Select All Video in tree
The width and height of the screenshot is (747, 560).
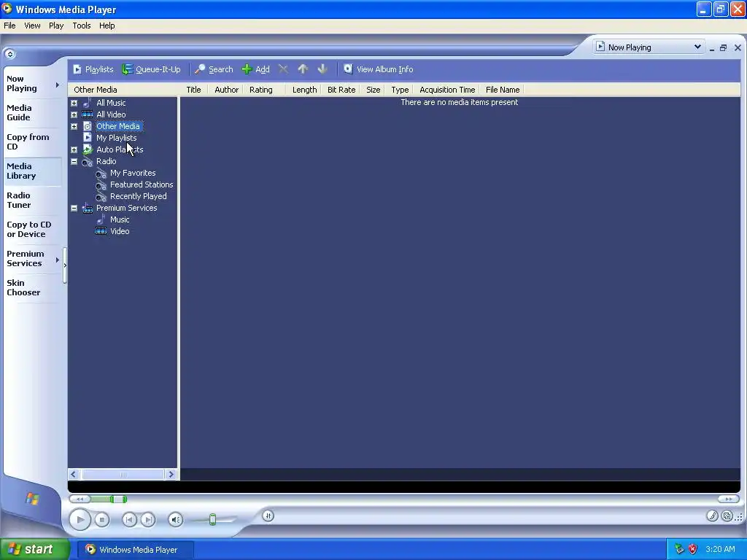tap(111, 114)
